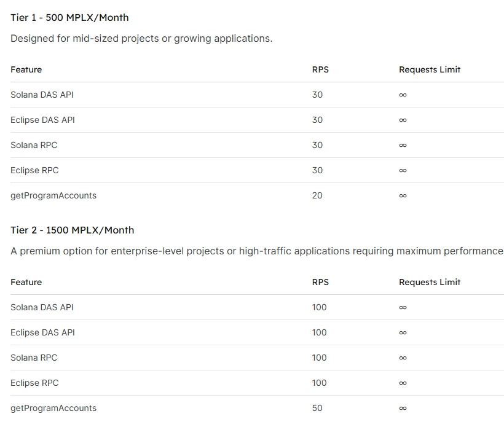Click the 20 RPS value for getProgramAccounts

click(x=317, y=195)
